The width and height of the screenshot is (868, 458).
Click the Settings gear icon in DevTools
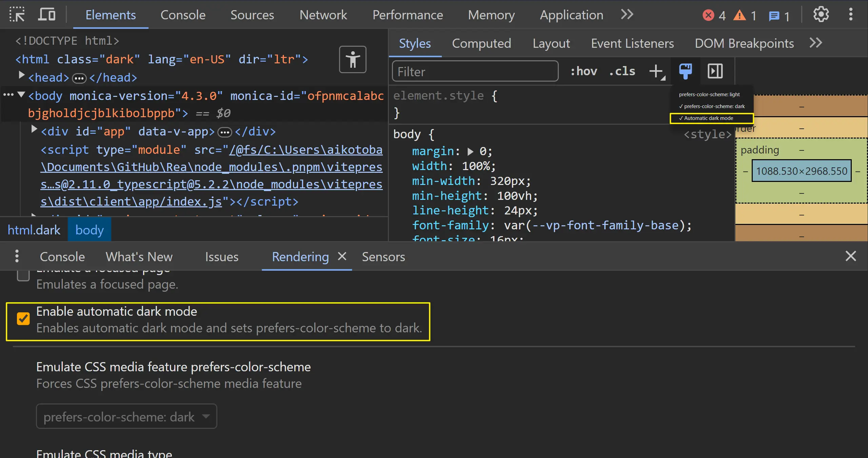click(820, 14)
